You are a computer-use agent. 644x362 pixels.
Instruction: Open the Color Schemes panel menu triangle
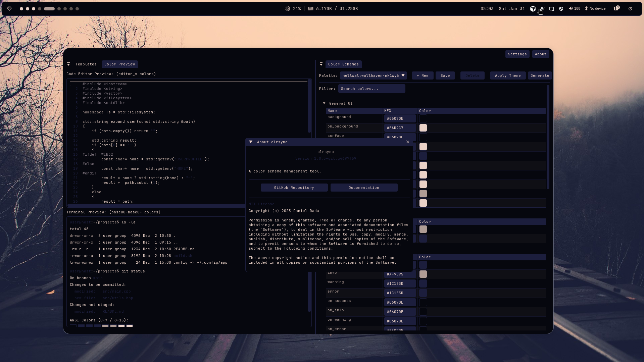[321, 64]
